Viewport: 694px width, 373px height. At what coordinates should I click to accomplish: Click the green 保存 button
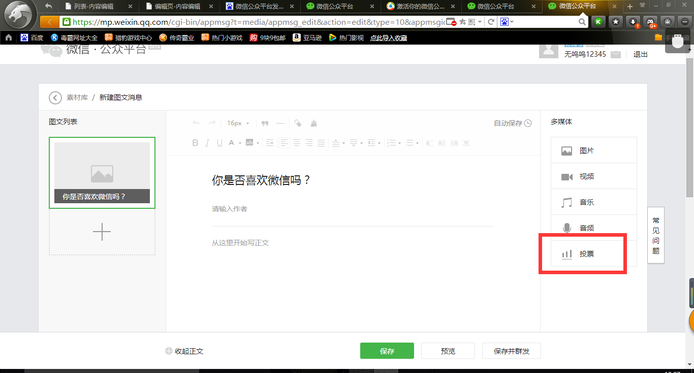point(387,351)
